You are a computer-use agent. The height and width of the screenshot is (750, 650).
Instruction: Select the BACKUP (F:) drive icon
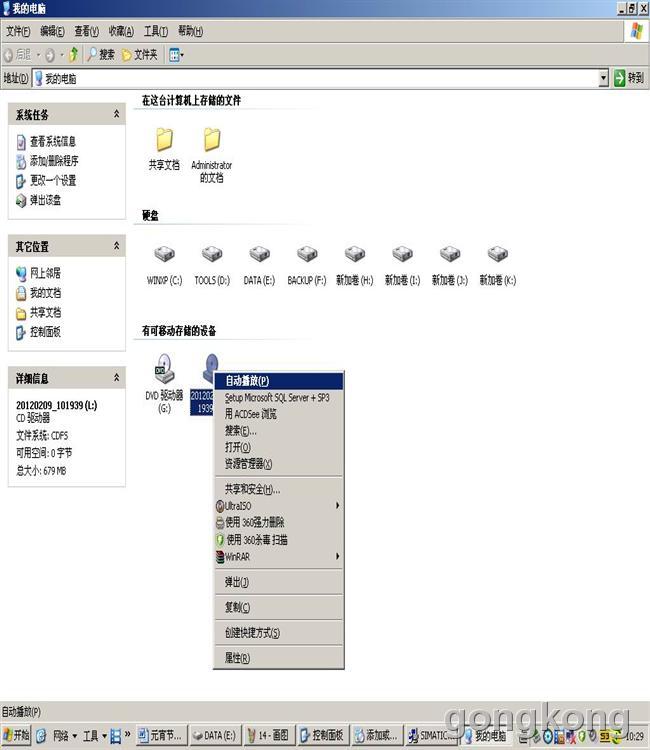click(x=307, y=256)
